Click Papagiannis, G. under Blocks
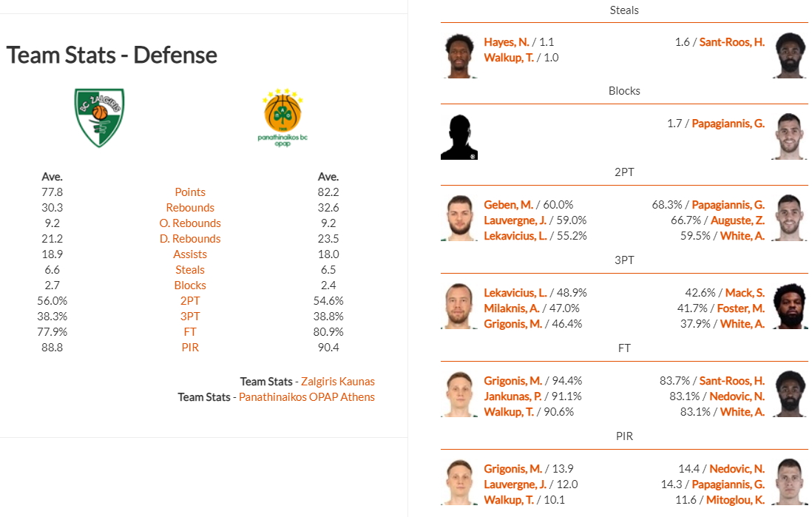Viewport: 812px width, 517px height. click(728, 124)
